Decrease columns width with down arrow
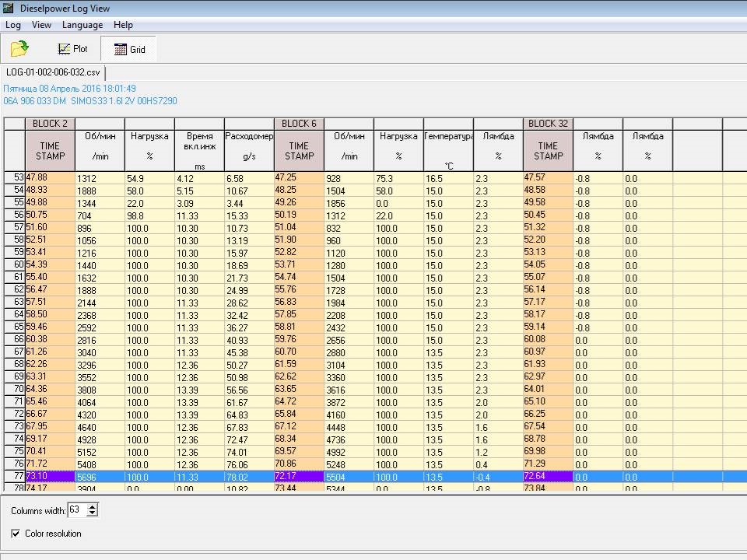Viewport: 747px width, 560px height. (93, 513)
